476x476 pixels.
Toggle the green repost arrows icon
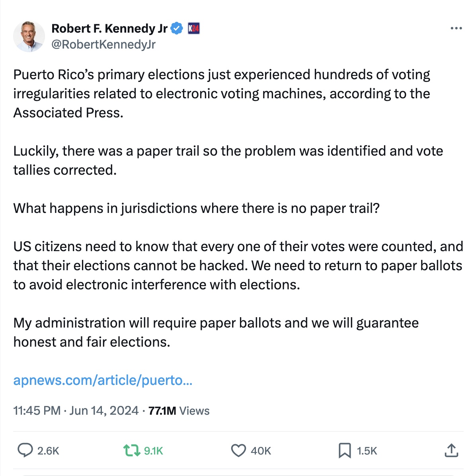[131, 451]
